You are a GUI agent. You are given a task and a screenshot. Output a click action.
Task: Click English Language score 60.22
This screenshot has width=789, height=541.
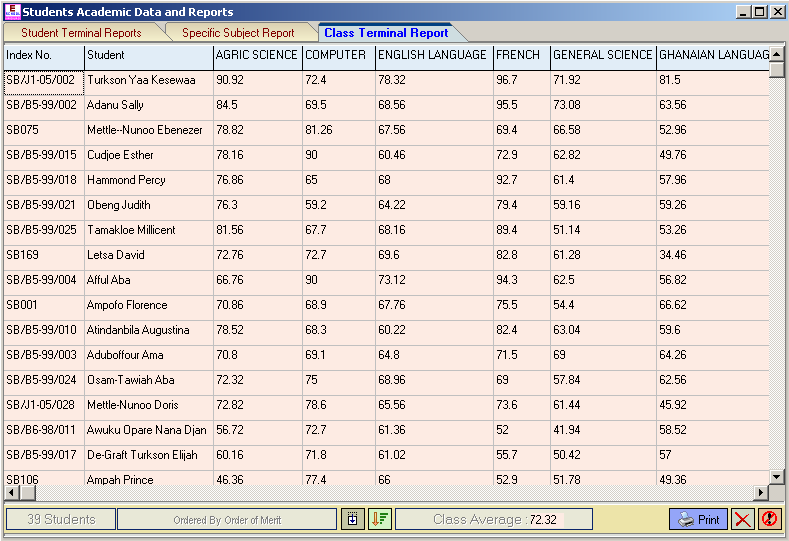tap(434, 332)
